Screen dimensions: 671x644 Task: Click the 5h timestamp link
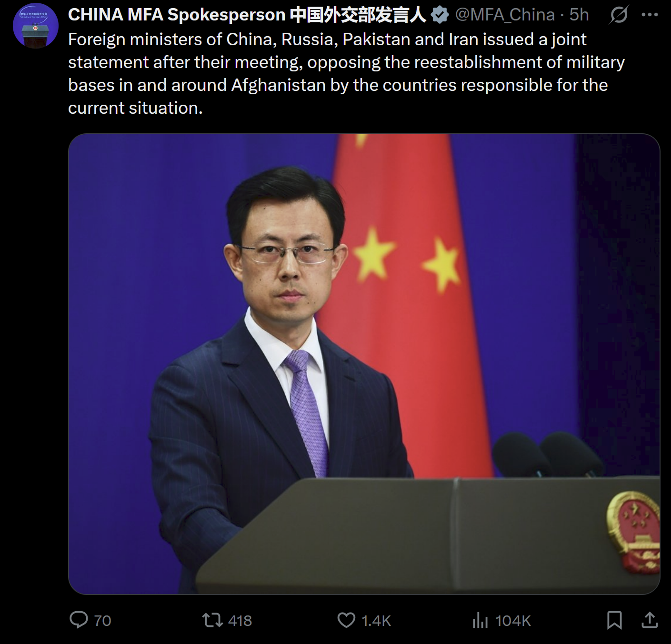point(579,15)
